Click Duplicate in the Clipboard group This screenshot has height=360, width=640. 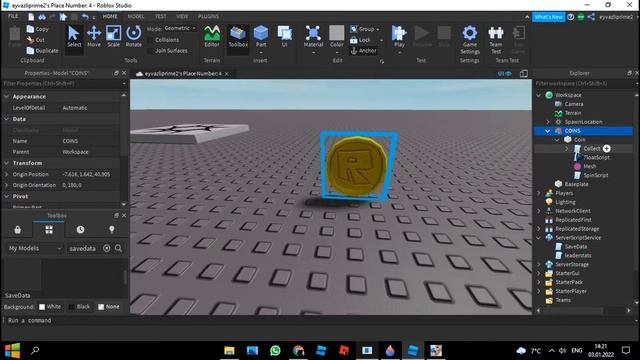coord(42,51)
